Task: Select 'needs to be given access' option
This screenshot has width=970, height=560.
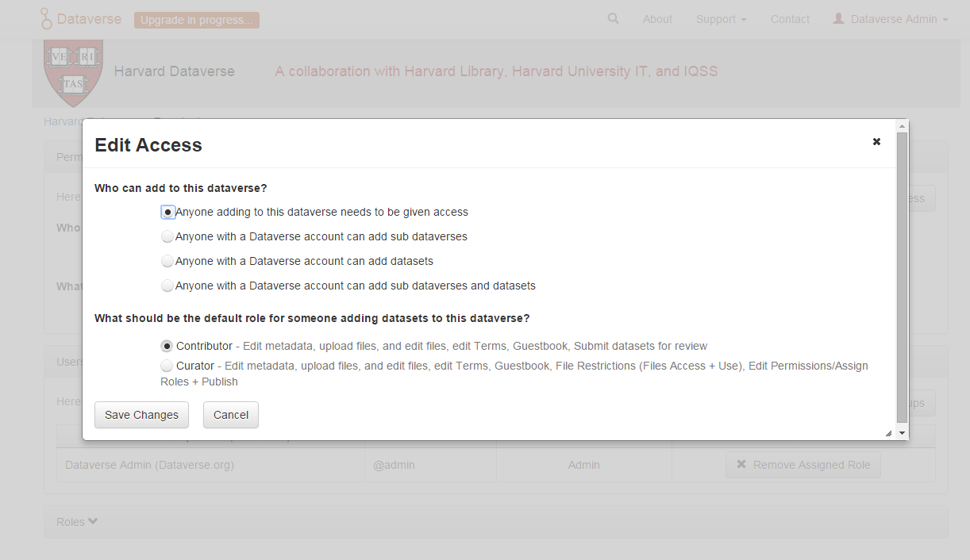Action: coord(167,213)
